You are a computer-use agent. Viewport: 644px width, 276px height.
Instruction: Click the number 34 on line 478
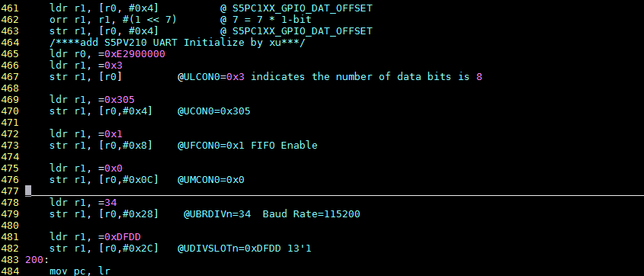pos(111,203)
